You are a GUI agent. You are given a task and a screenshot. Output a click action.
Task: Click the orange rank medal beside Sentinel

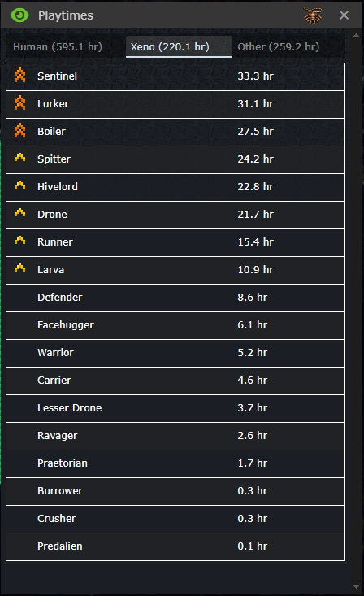pos(20,76)
